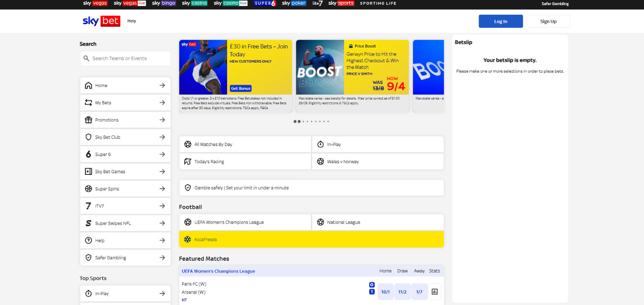Click the Super 6 sidebar icon
644x305 pixels.
(x=88, y=154)
